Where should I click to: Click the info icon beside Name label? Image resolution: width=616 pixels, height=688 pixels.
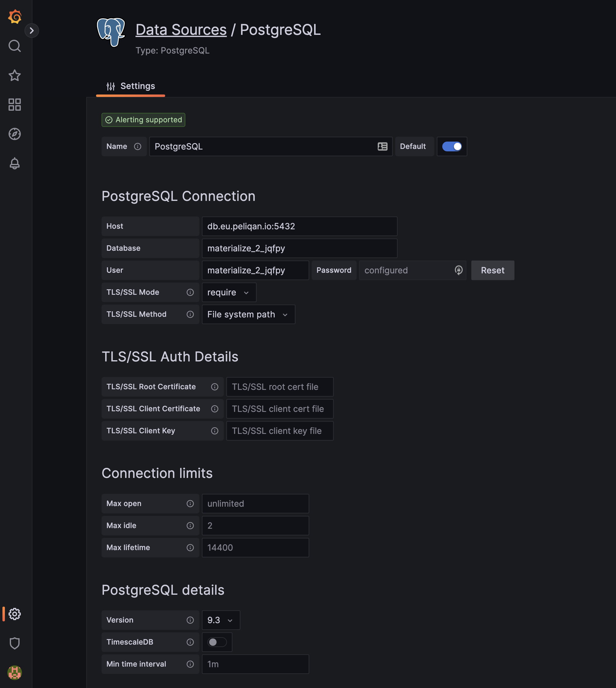point(137,146)
